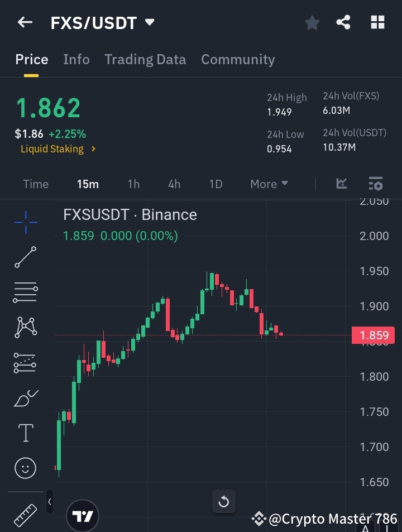Select the measure ruler tool

[25, 516]
